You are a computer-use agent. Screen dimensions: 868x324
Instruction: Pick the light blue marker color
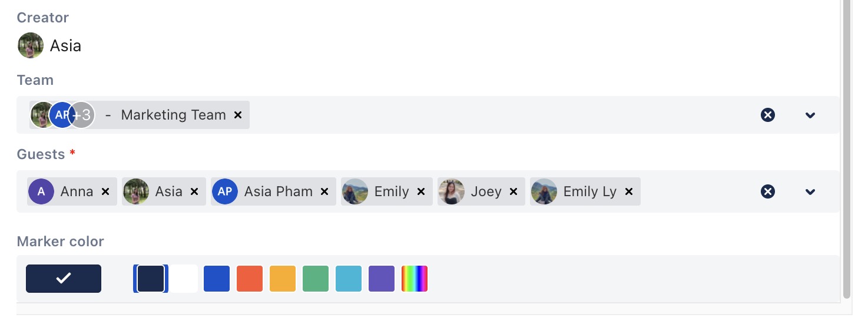(x=349, y=279)
